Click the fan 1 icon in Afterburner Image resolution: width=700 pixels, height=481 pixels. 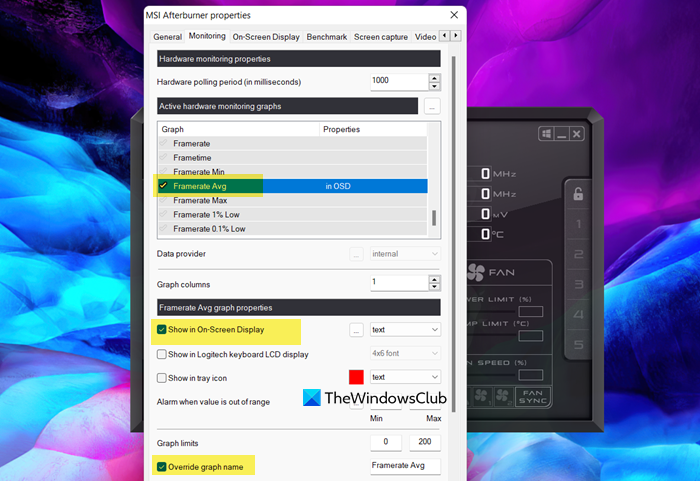click(483, 397)
